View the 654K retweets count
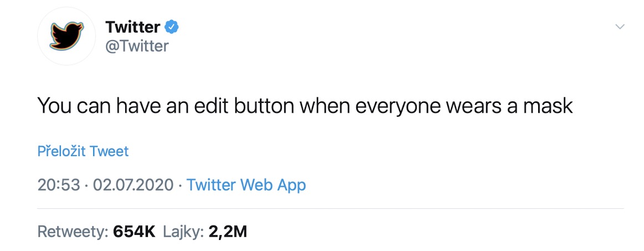 click(x=134, y=232)
